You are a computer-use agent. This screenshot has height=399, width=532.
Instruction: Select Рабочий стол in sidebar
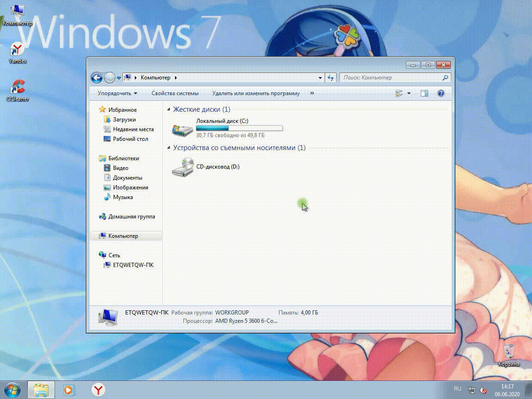pos(130,139)
